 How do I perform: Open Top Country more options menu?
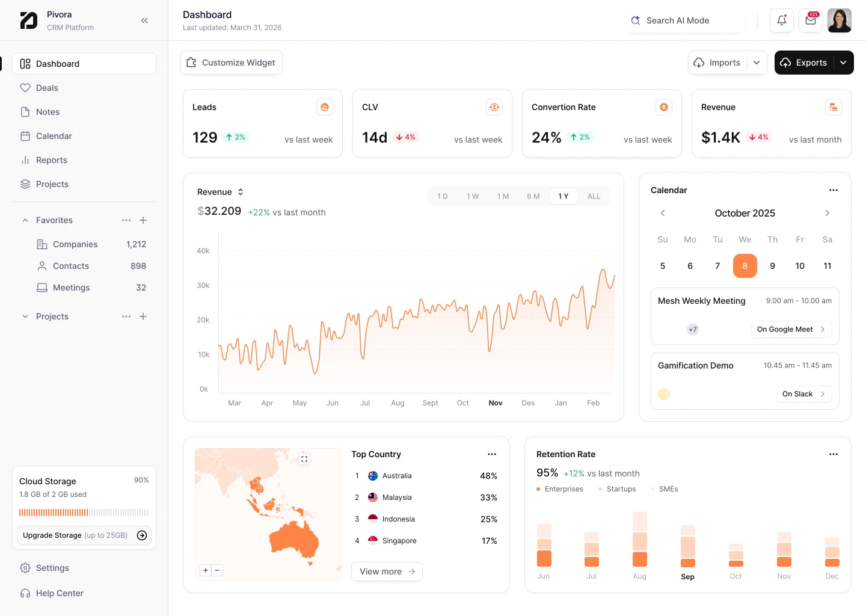click(492, 454)
